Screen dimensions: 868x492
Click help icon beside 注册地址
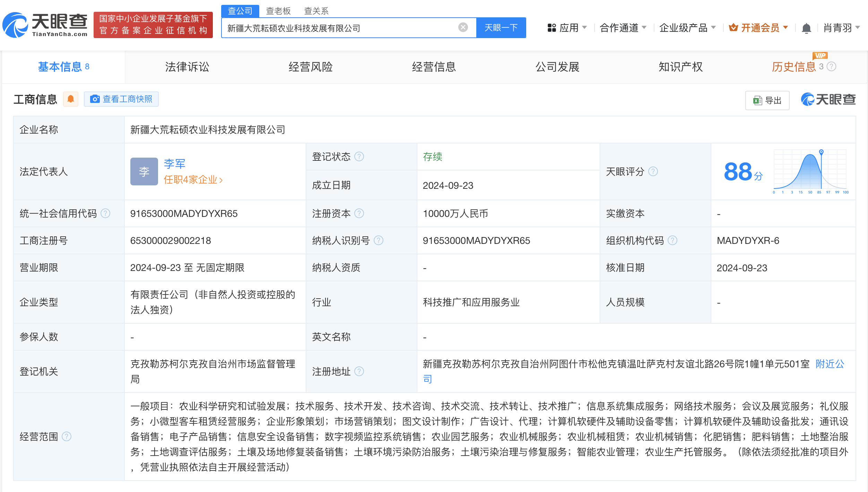point(359,371)
